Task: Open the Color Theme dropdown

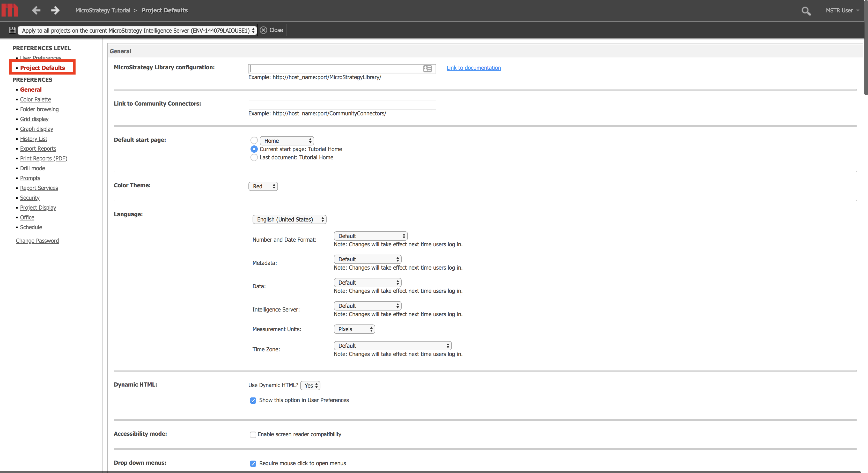Action: 263,186
